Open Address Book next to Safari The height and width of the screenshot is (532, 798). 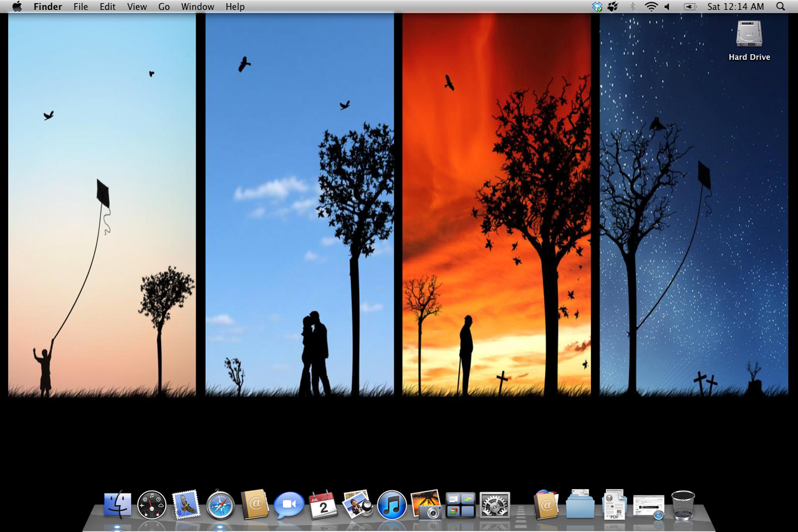tap(255, 505)
